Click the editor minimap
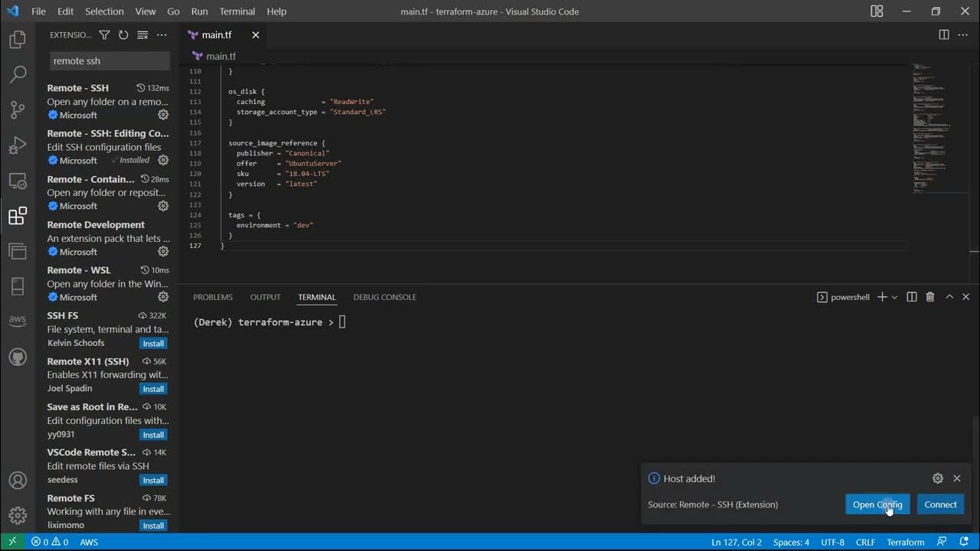 coord(939,129)
